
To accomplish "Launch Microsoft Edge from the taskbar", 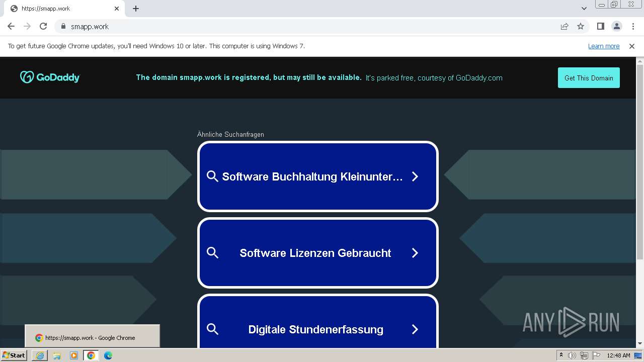I will pyautogui.click(x=108, y=355).
